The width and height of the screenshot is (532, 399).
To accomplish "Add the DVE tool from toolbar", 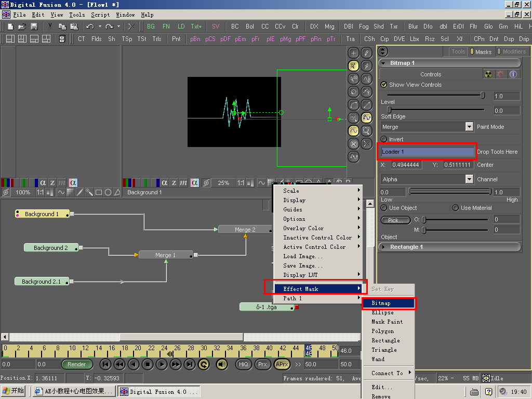I will tap(400, 39).
